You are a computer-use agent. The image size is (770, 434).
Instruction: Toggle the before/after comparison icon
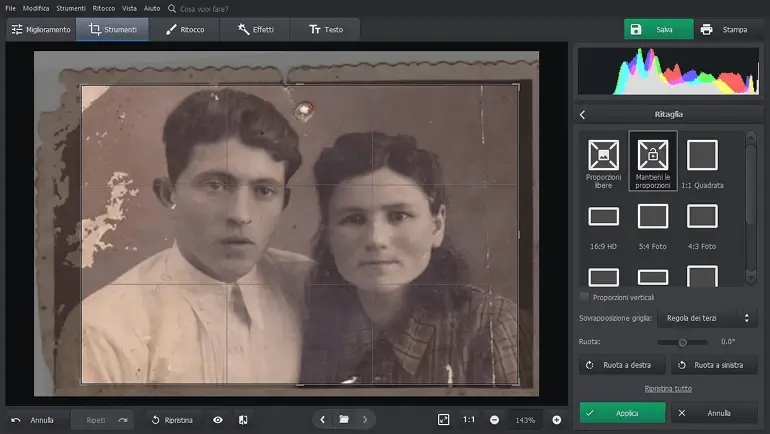[243, 420]
